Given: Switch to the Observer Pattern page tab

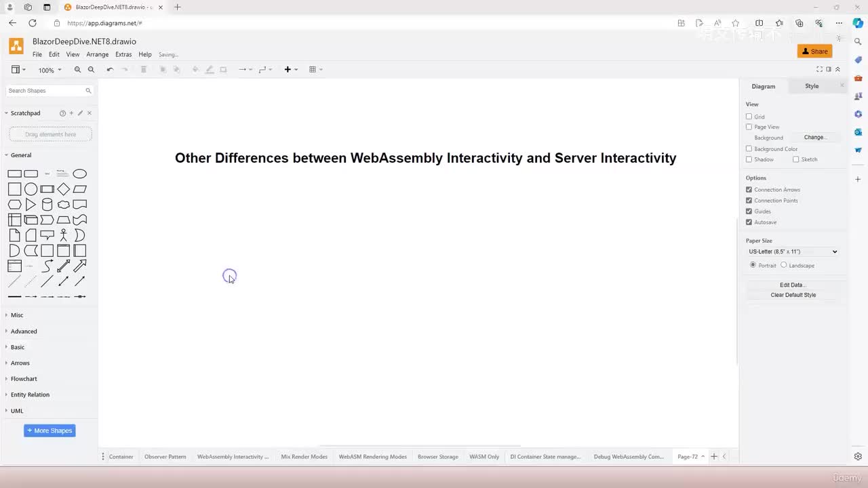Looking at the screenshot, I should point(165,457).
